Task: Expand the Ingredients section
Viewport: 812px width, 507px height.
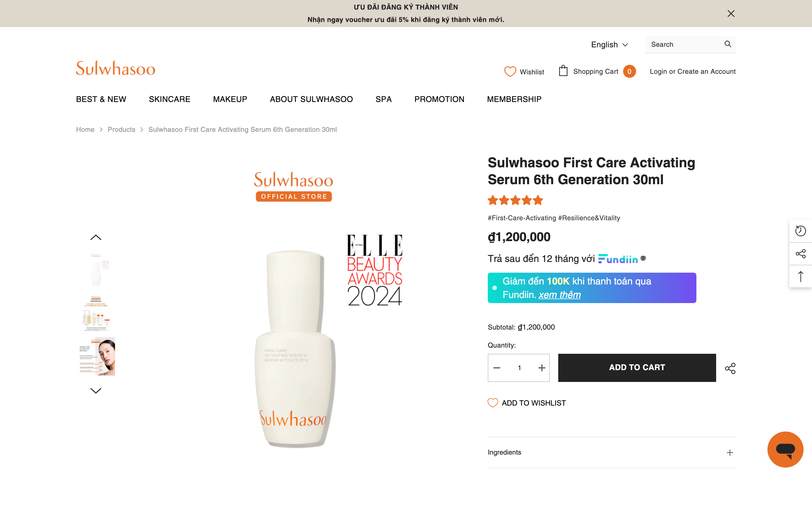Action: point(730,452)
